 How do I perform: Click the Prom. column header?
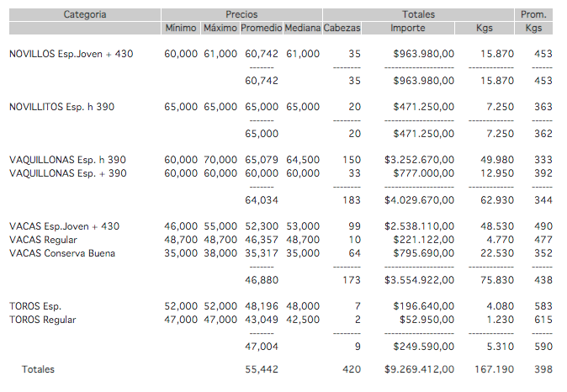pos(533,14)
